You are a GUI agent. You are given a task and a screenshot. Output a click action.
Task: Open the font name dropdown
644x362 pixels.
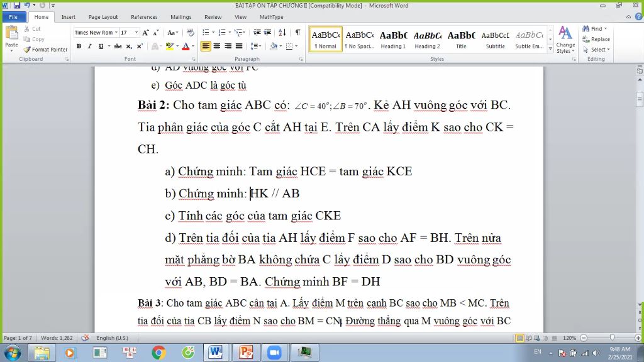point(116,33)
